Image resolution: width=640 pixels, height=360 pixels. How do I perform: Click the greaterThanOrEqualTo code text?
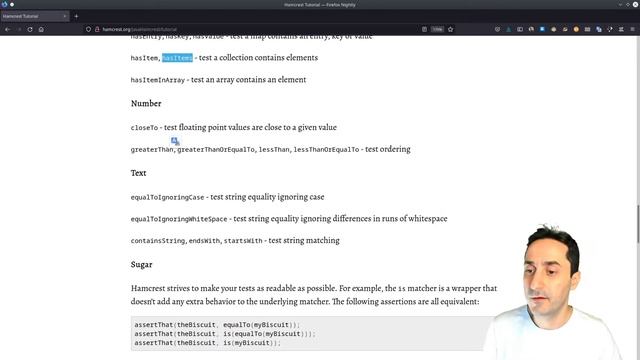pyautogui.click(x=216, y=150)
